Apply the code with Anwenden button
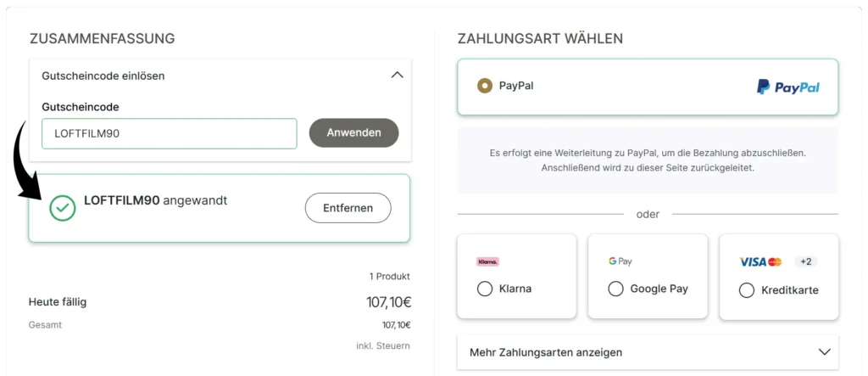This screenshot has width=868, height=376. (353, 133)
